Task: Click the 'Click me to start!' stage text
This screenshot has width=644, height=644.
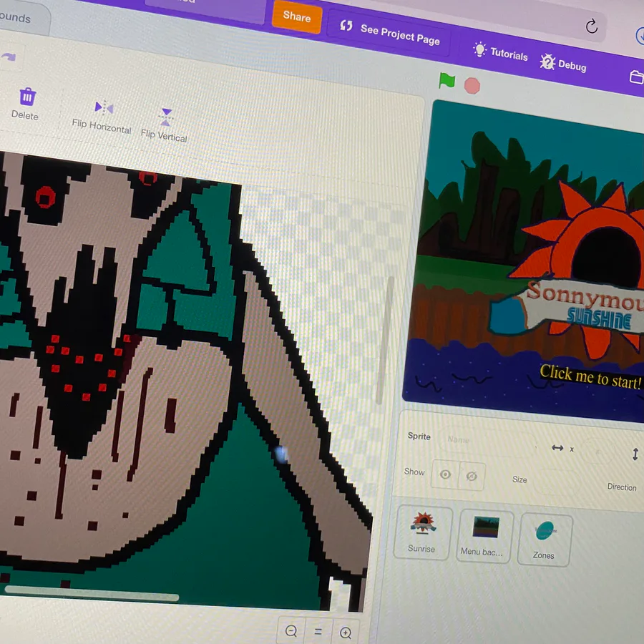Action: point(590,376)
